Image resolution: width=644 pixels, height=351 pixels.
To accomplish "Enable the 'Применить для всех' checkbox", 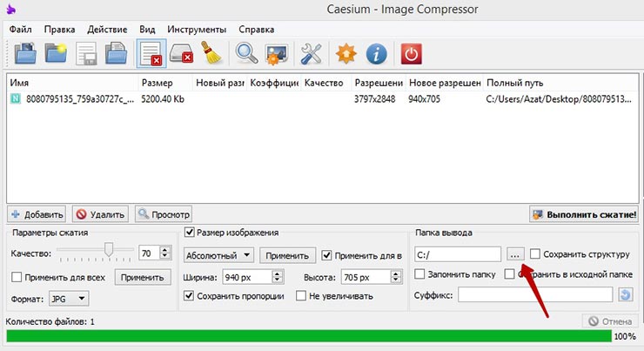I will [x=17, y=278].
